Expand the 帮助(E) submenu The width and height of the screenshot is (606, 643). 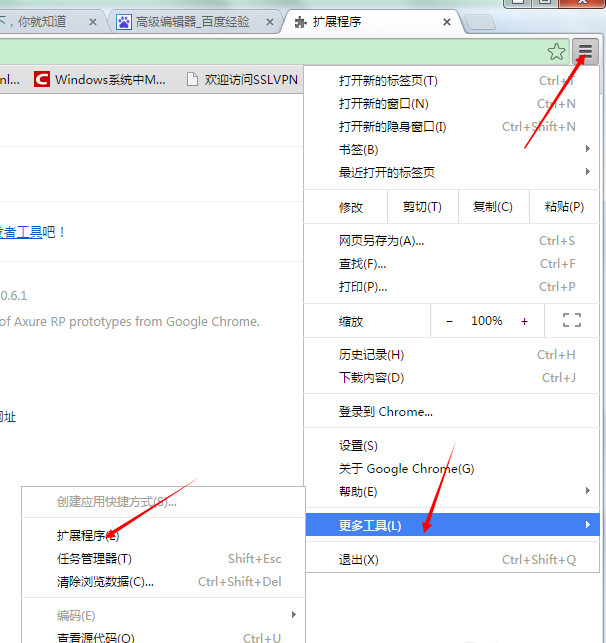click(451, 492)
